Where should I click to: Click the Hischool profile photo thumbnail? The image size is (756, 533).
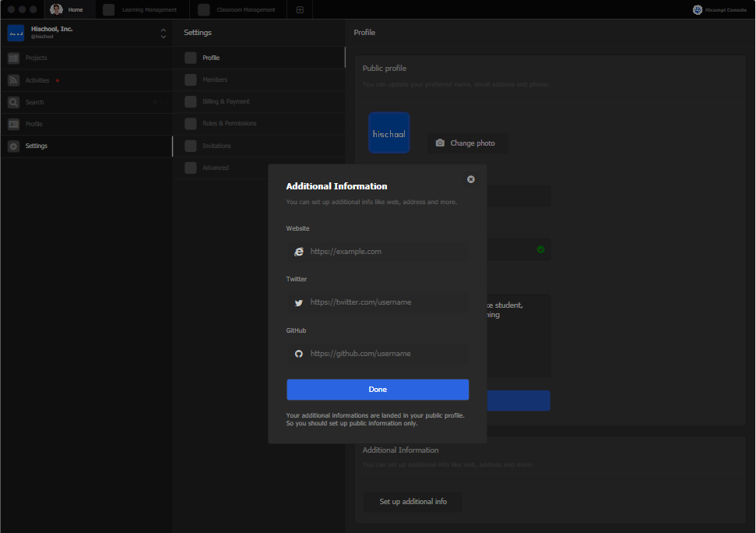point(389,133)
